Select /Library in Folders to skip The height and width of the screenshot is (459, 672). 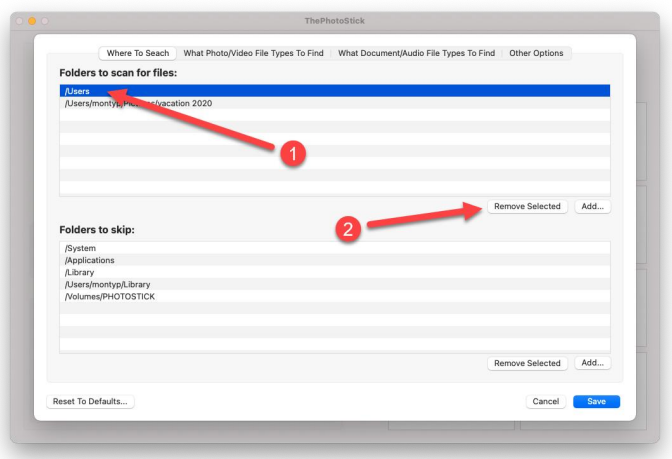click(x=335, y=272)
